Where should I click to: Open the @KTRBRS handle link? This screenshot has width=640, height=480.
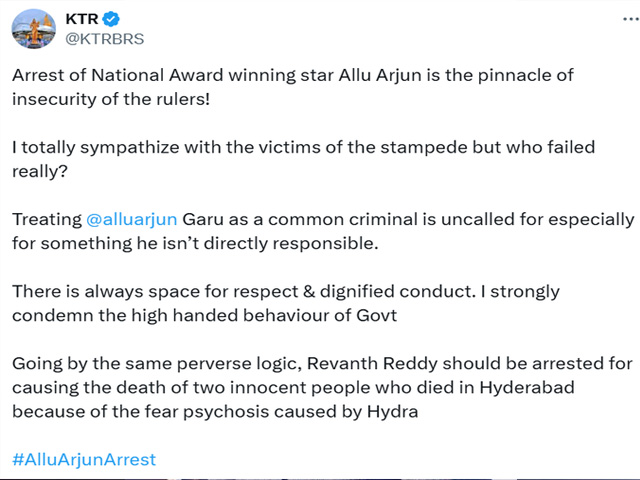pyautogui.click(x=105, y=39)
